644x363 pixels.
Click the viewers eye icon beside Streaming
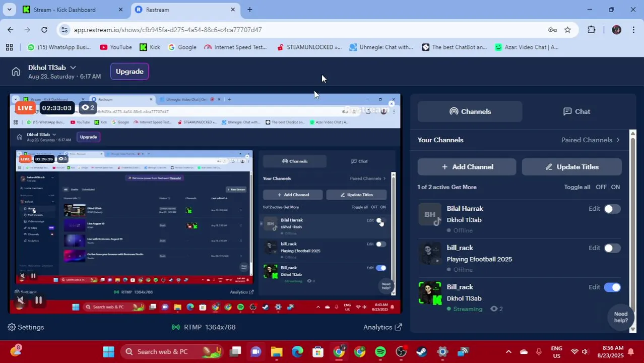494,309
